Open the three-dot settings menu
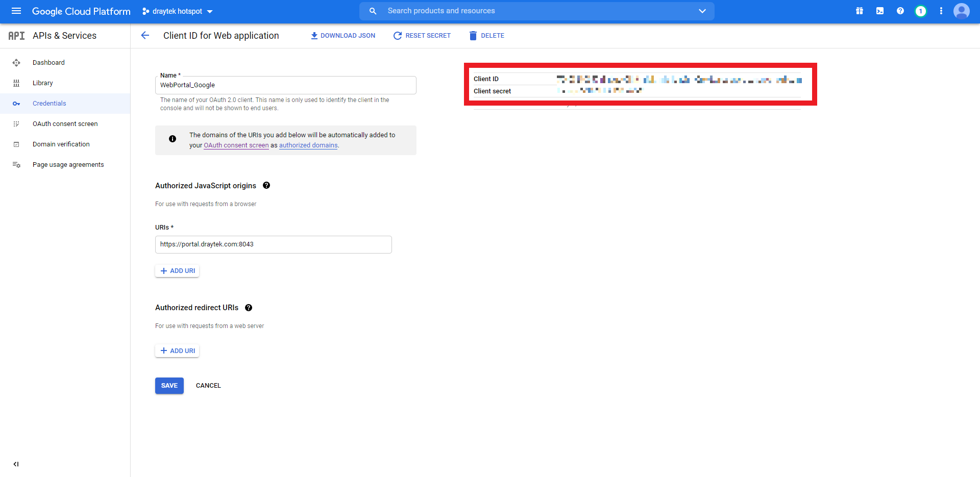Screen dimensions: 980x477 pyautogui.click(x=941, y=11)
